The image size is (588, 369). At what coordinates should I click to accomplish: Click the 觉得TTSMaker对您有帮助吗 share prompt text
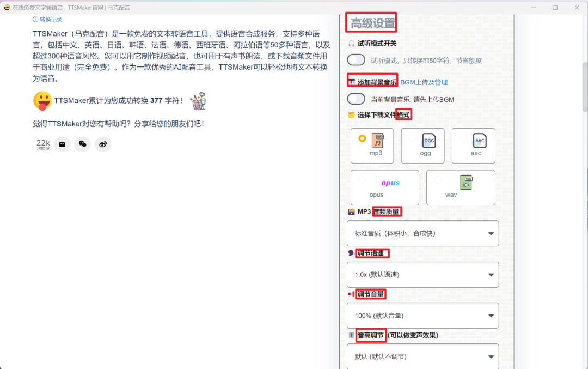point(118,124)
